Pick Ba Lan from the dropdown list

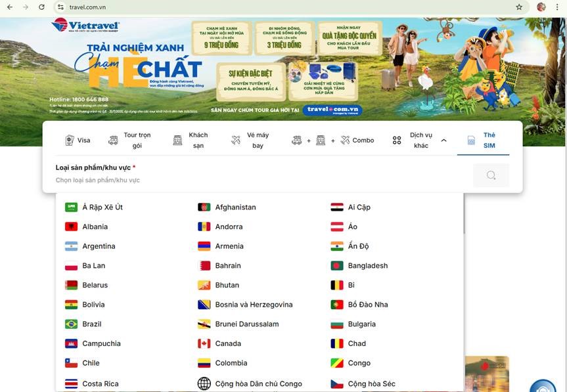pyautogui.click(x=85, y=265)
